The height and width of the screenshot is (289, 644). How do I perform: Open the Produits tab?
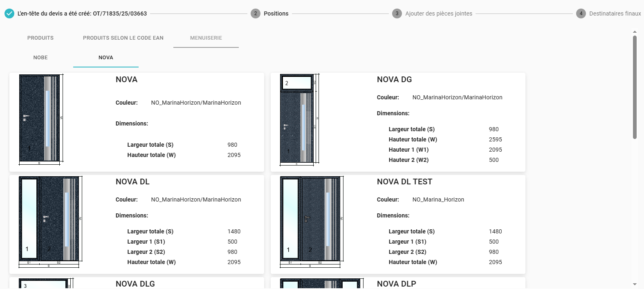click(40, 38)
